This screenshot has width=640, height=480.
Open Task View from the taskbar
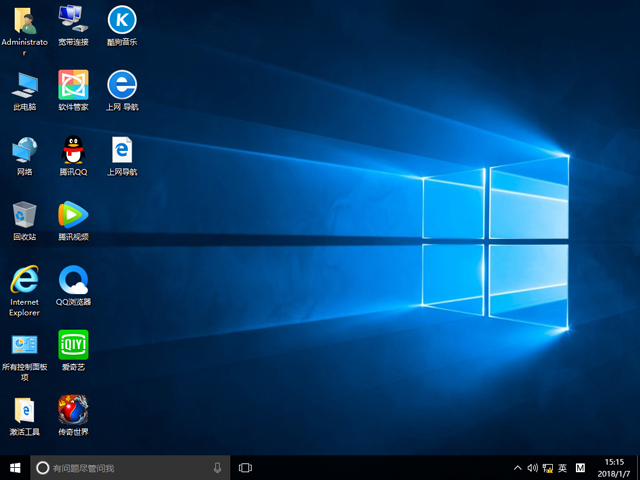[245, 468]
